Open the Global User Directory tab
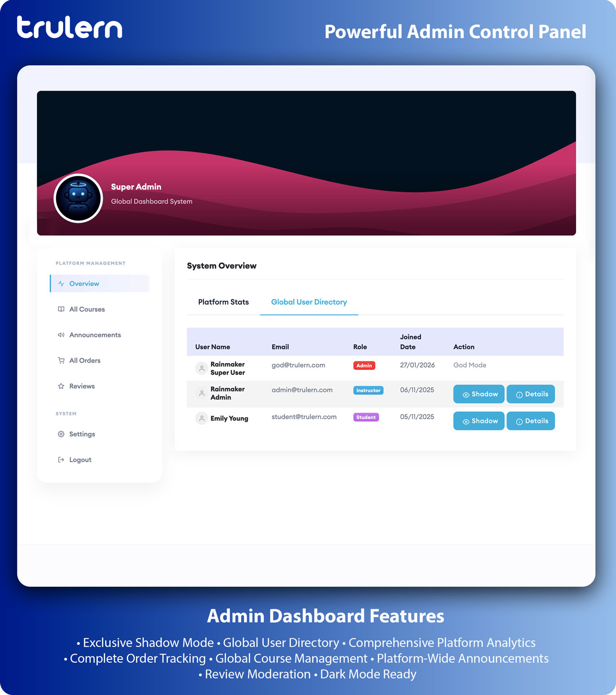This screenshot has width=616, height=695. [x=309, y=302]
